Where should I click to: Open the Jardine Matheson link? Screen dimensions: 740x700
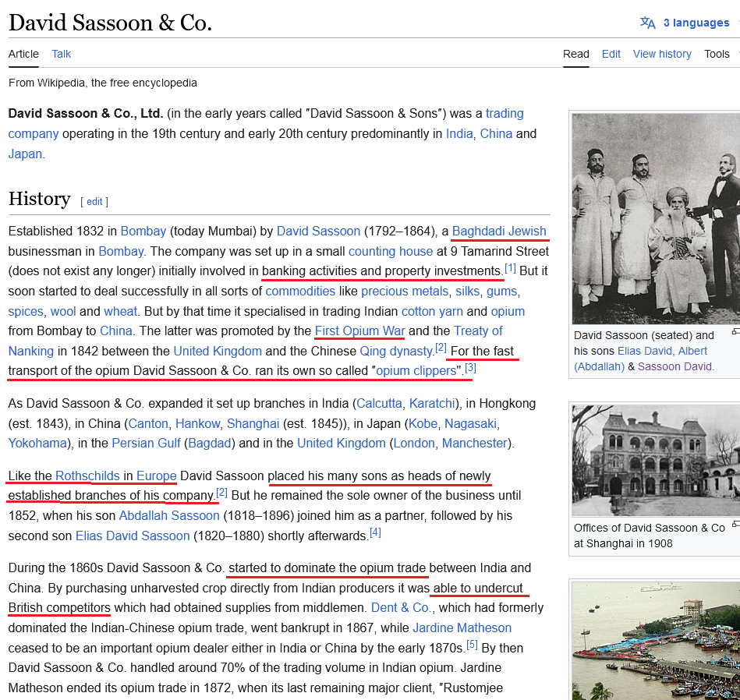462,628
